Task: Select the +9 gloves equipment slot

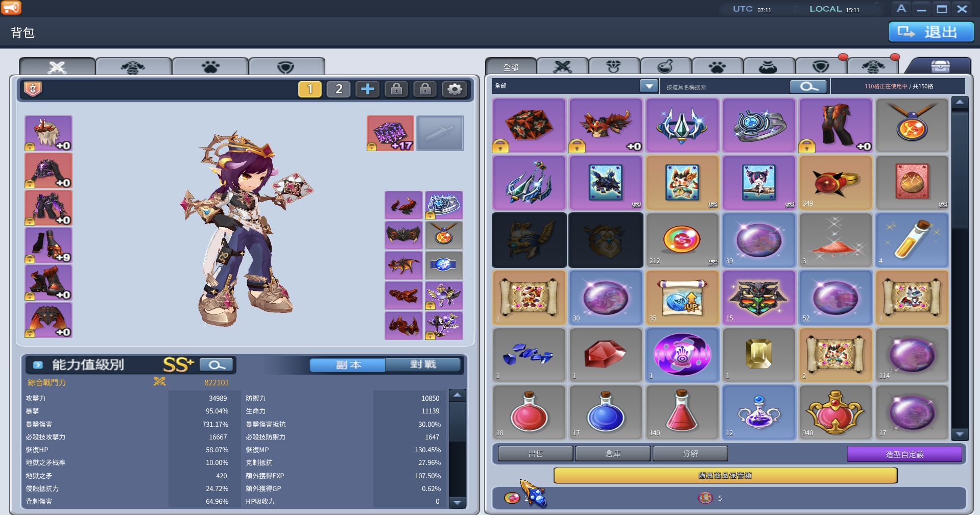Action: [49, 245]
